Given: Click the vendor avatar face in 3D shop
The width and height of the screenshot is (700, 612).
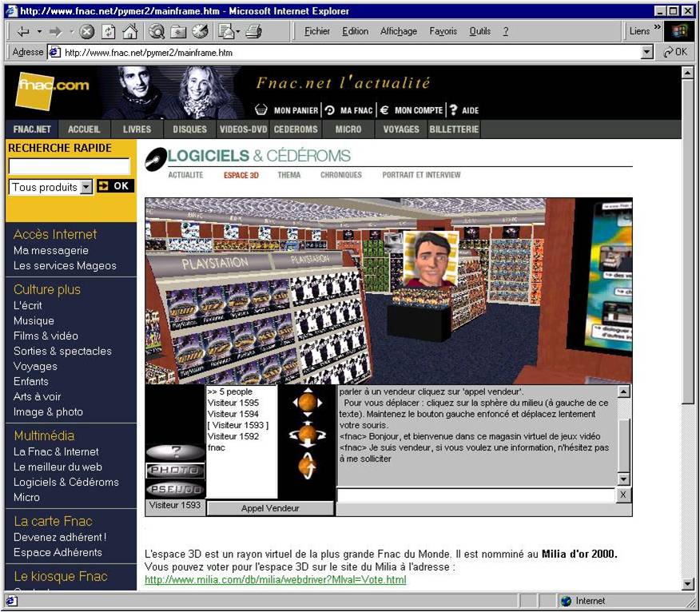Looking at the screenshot, I should pyautogui.click(x=431, y=259).
